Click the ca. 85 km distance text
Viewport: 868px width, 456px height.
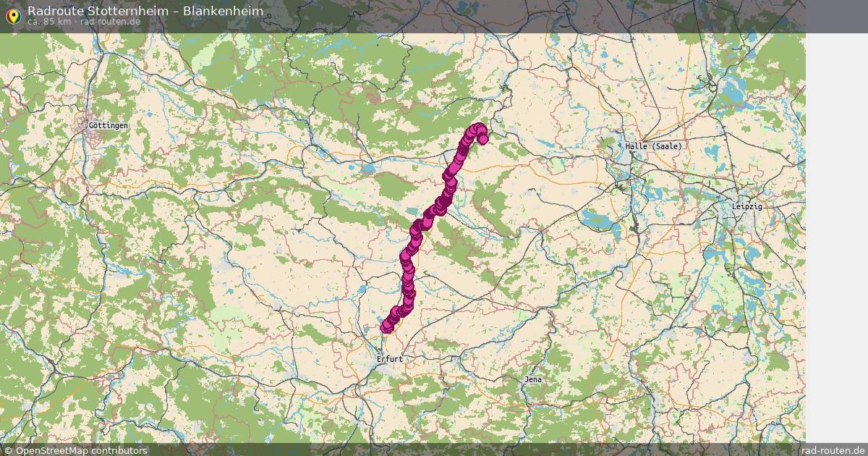(x=48, y=22)
